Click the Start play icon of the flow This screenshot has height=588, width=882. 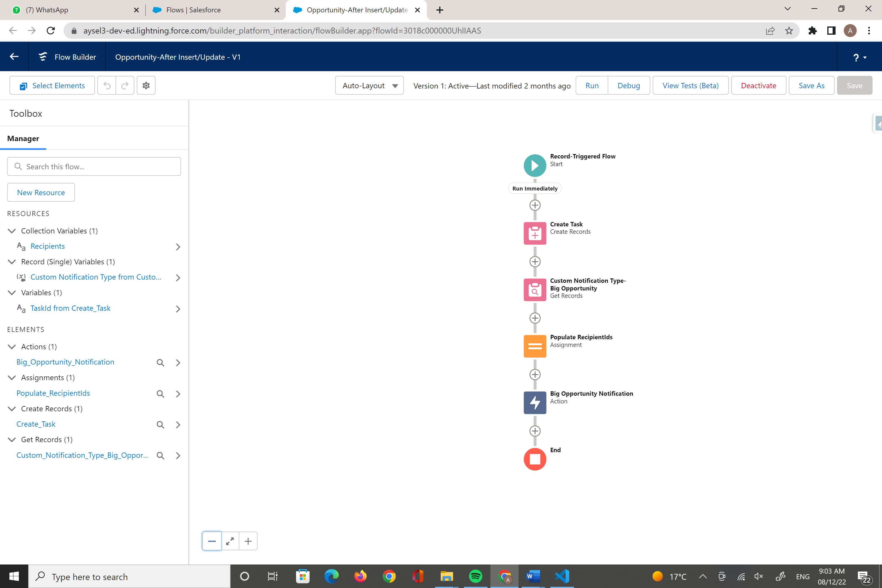(535, 165)
